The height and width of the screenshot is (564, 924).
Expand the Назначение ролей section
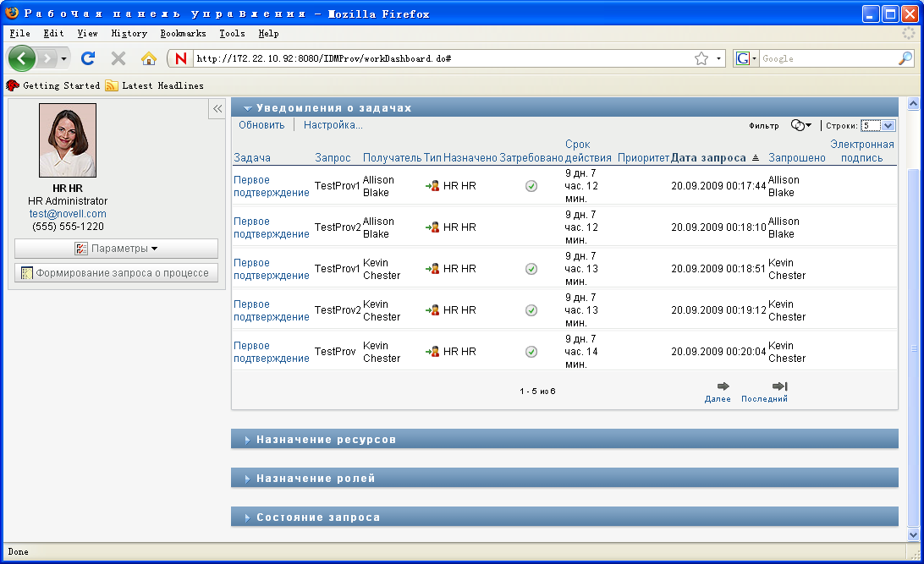point(247,479)
